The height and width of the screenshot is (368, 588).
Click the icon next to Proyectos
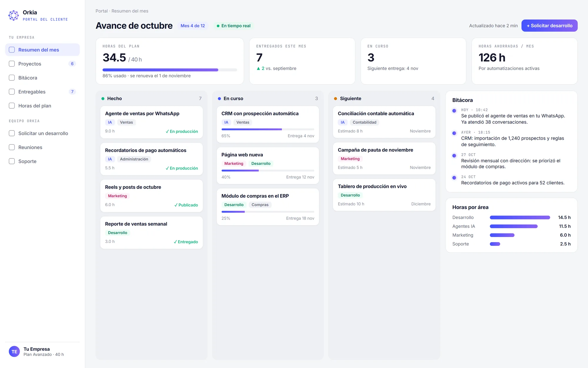[12, 64]
